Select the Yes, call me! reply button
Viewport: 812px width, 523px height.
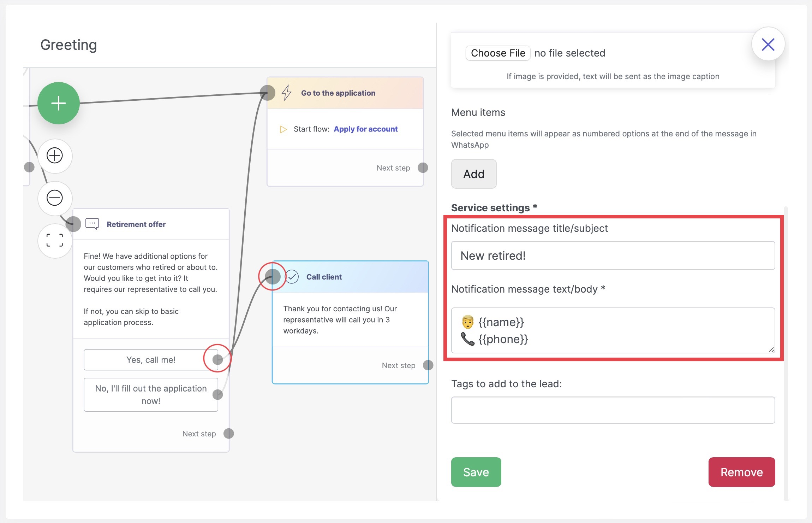coord(151,360)
